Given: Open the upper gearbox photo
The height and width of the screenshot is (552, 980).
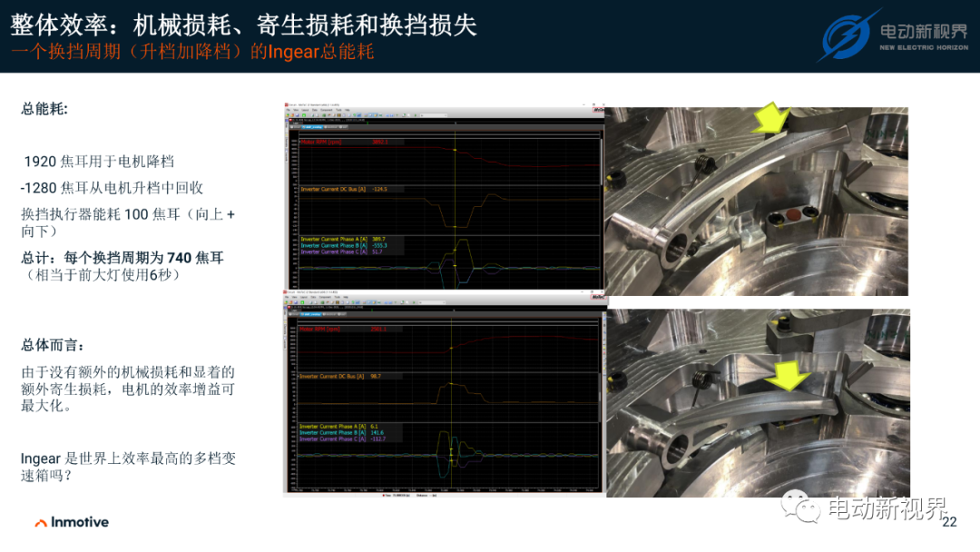Looking at the screenshot, I should (756, 202).
